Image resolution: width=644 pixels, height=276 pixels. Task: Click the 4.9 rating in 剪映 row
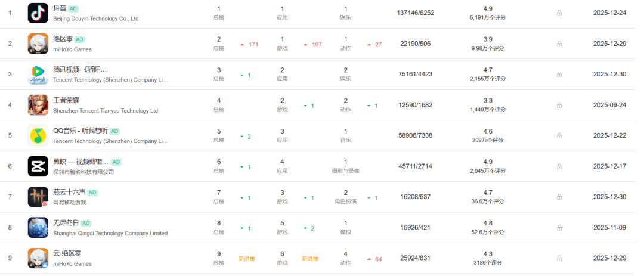(488, 162)
